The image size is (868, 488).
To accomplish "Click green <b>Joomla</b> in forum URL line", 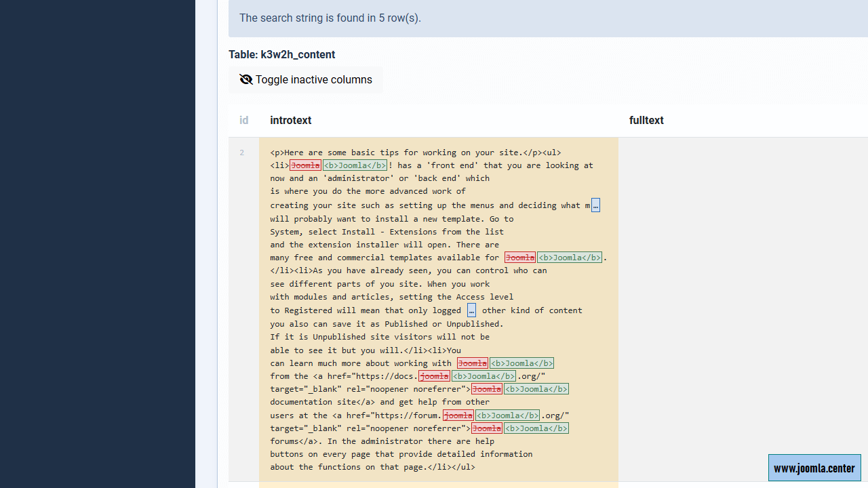I will (x=507, y=415).
